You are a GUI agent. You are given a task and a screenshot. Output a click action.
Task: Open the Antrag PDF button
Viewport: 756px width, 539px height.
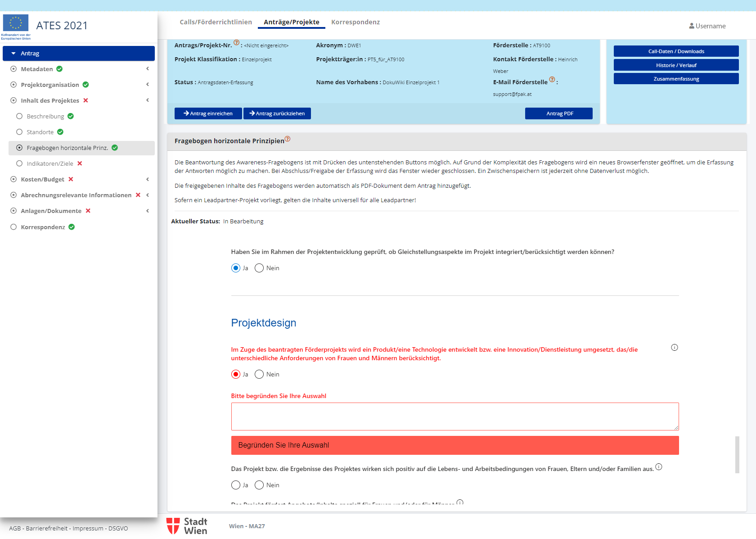[558, 113]
